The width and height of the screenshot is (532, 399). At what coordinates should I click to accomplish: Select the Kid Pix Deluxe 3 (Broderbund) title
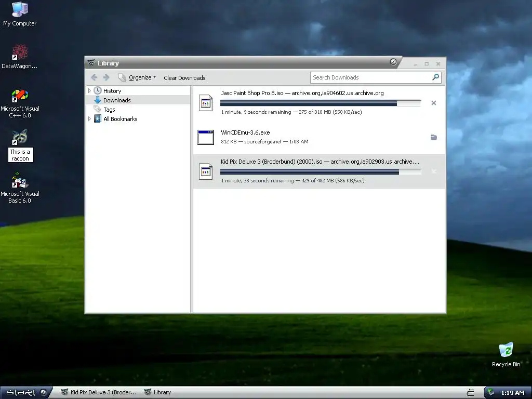click(x=271, y=162)
